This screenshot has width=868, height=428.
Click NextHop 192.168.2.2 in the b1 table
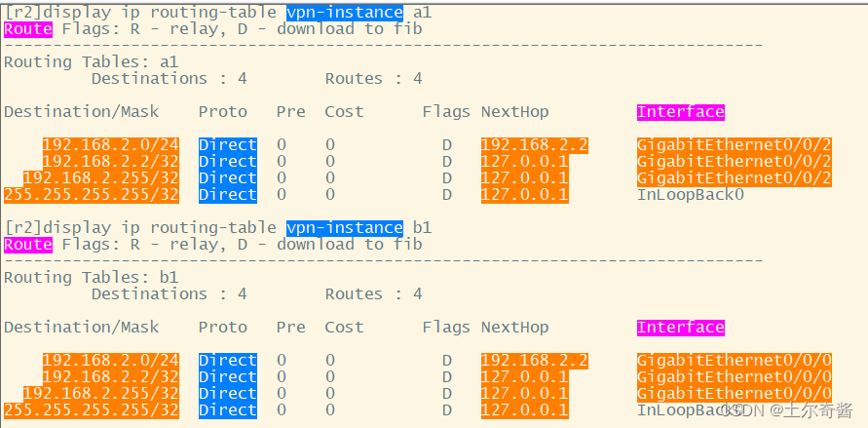coord(534,361)
